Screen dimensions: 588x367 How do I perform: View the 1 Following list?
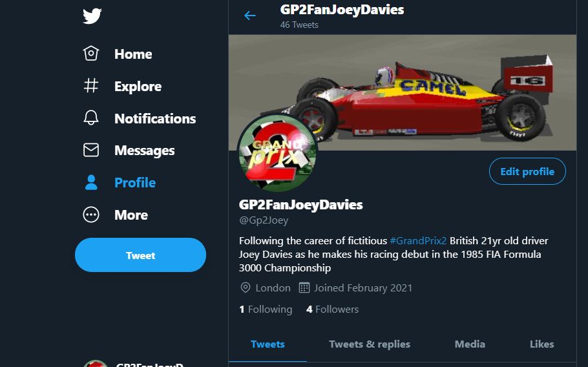coord(266,309)
